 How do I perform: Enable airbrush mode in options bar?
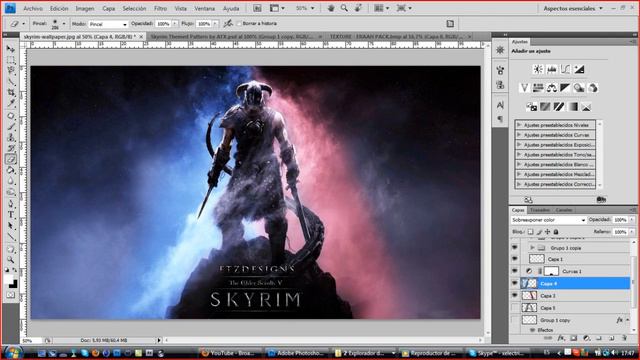pyautogui.click(x=228, y=24)
